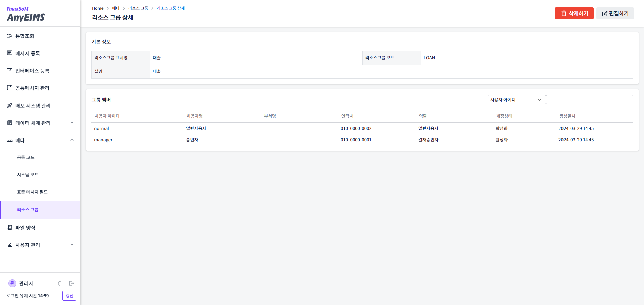
Task: Click the 메시지 등록 message icon
Action: pos(10,53)
